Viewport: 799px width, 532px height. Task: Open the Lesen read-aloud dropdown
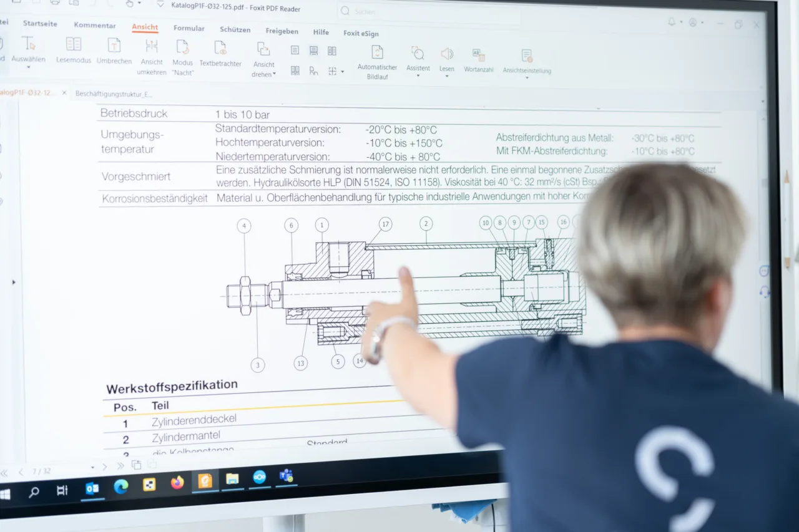click(446, 76)
